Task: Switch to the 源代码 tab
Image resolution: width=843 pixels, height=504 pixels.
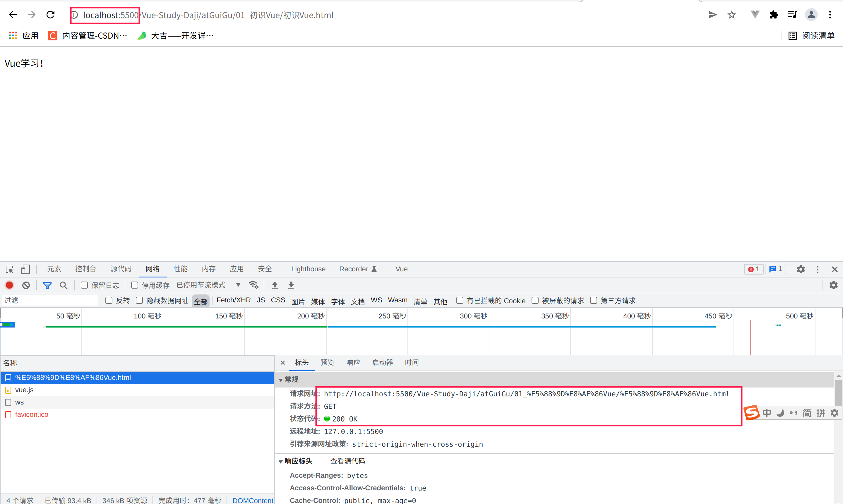Action: click(121, 269)
